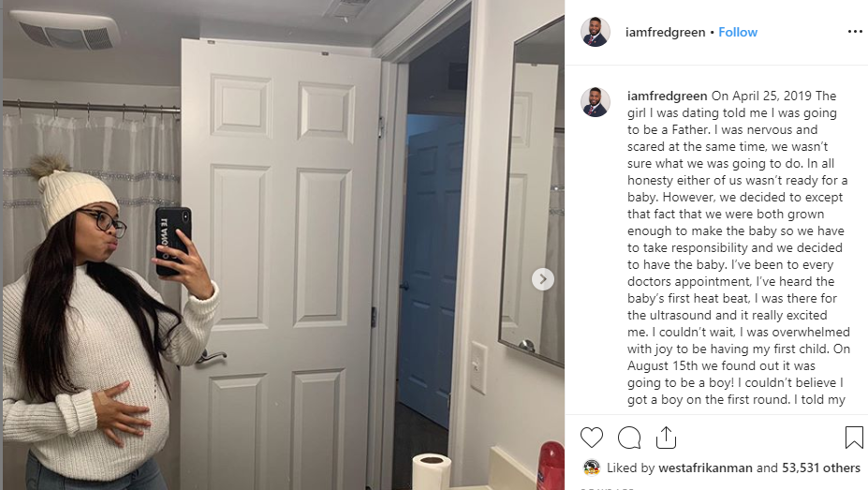Image resolution: width=868 pixels, height=490 pixels.
Task: Open the iamfredgreen username in the caption
Action: tap(667, 96)
